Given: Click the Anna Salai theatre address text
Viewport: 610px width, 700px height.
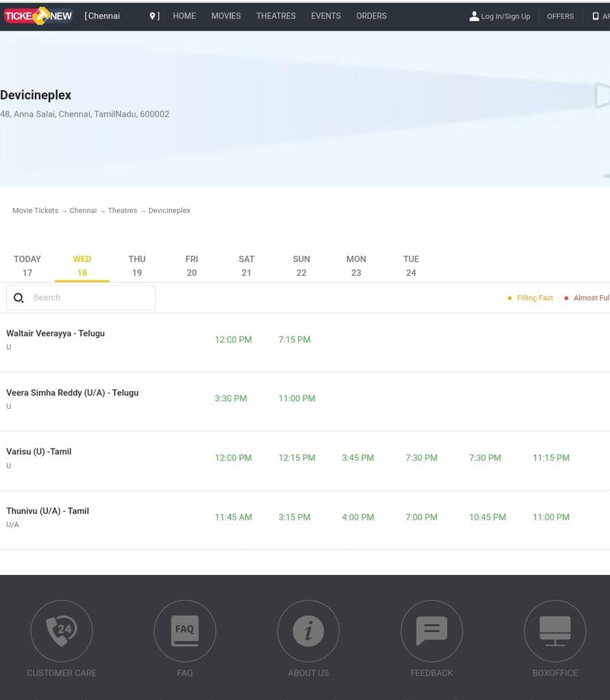Looking at the screenshot, I should (x=85, y=114).
